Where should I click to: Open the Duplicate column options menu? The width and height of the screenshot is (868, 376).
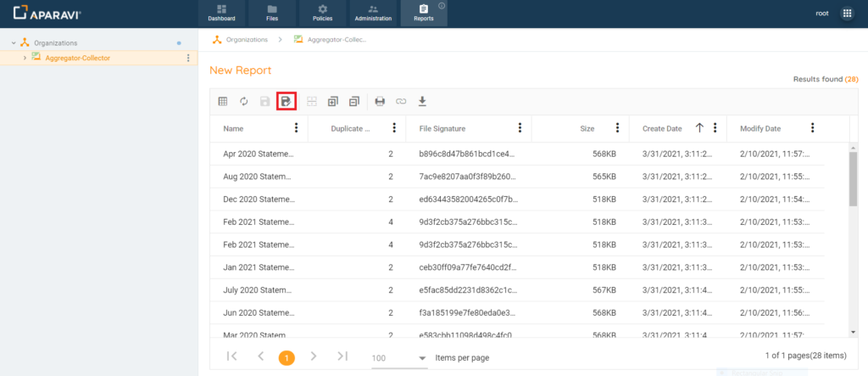coord(394,128)
